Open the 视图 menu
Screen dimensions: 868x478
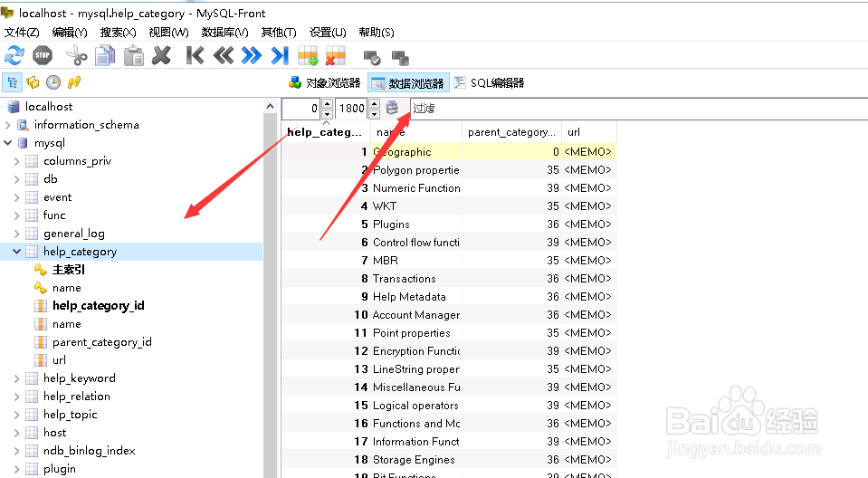[168, 32]
